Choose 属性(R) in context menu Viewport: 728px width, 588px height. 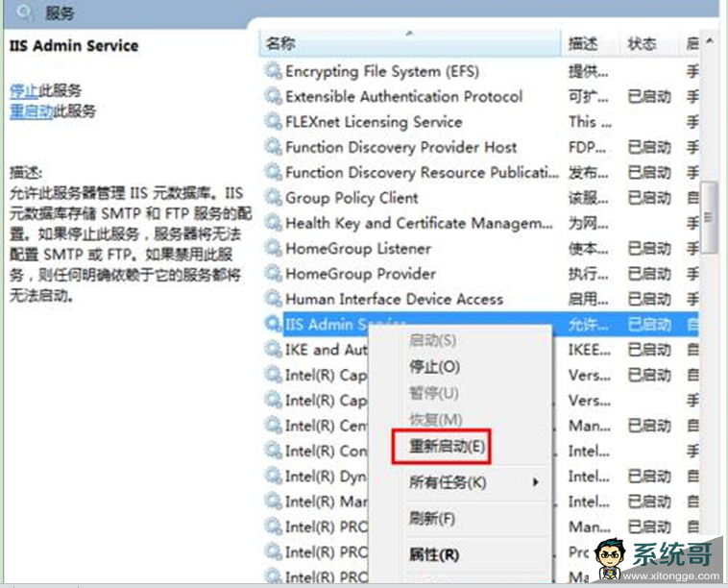pos(434,554)
